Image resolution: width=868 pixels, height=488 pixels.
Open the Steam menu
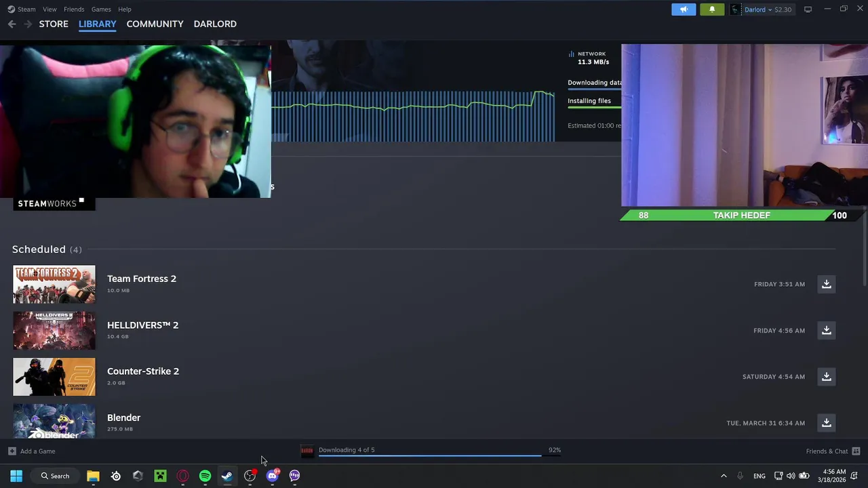(21, 9)
